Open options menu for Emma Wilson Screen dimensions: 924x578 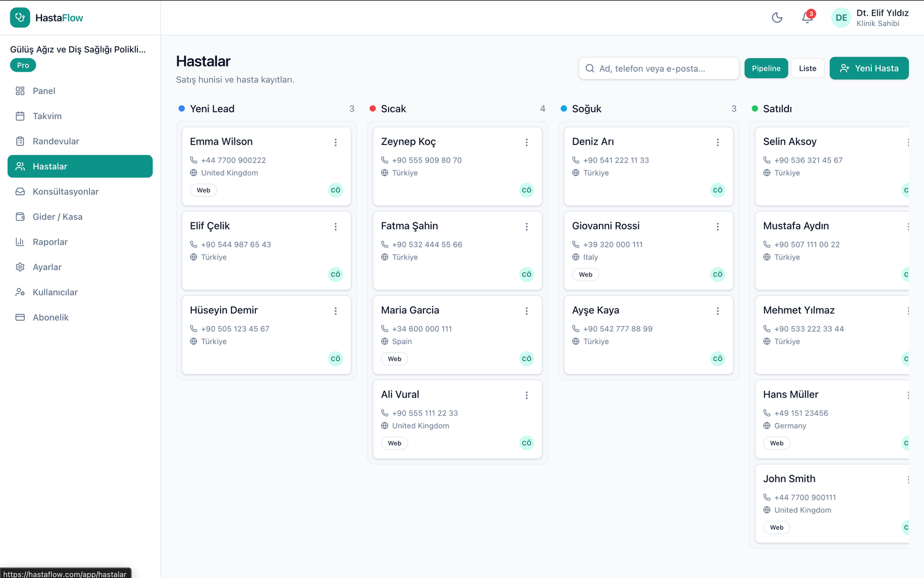pyautogui.click(x=336, y=142)
